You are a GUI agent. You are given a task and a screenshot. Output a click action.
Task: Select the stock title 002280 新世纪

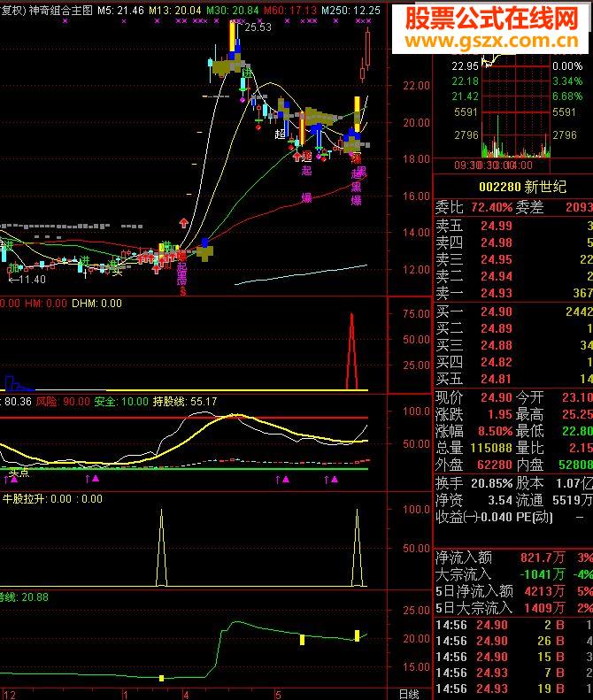click(522, 186)
